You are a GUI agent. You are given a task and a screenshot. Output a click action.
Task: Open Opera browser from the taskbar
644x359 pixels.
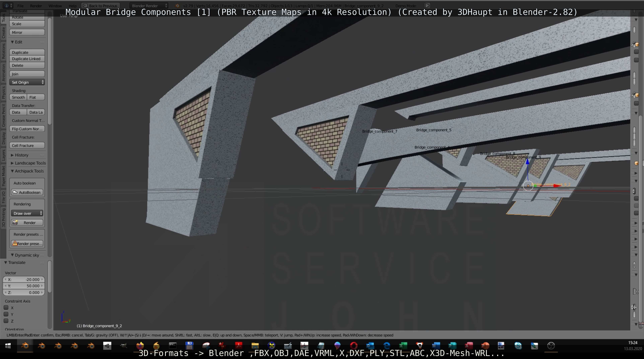[354, 346]
